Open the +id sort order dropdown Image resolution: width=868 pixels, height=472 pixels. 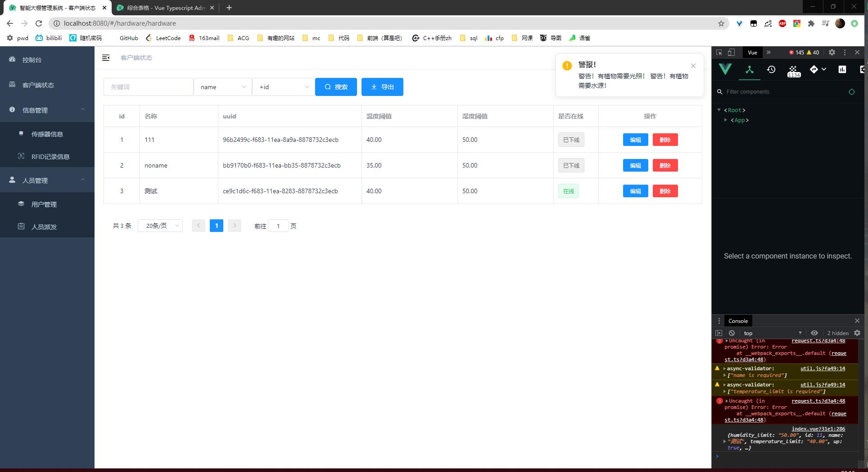[284, 87]
